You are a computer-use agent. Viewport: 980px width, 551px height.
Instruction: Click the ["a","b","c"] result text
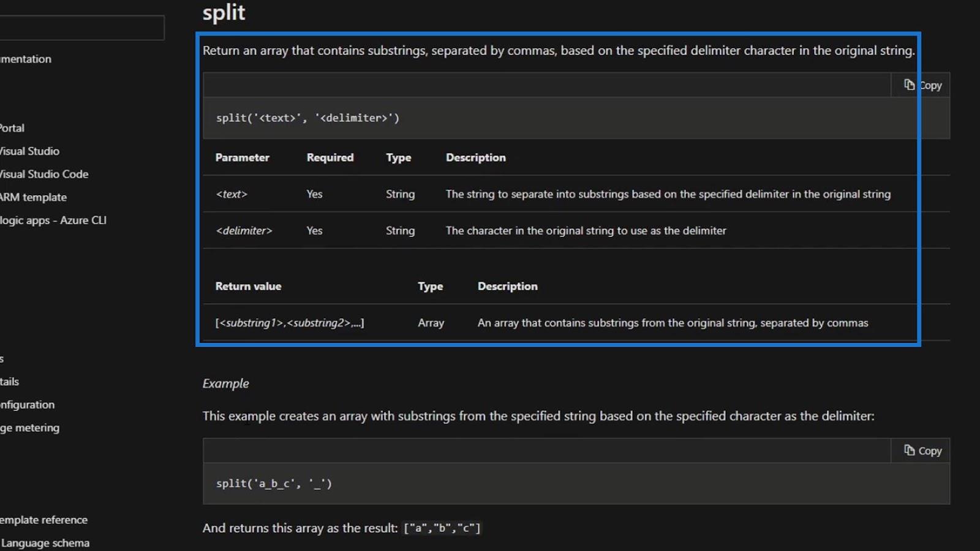pos(442,528)
